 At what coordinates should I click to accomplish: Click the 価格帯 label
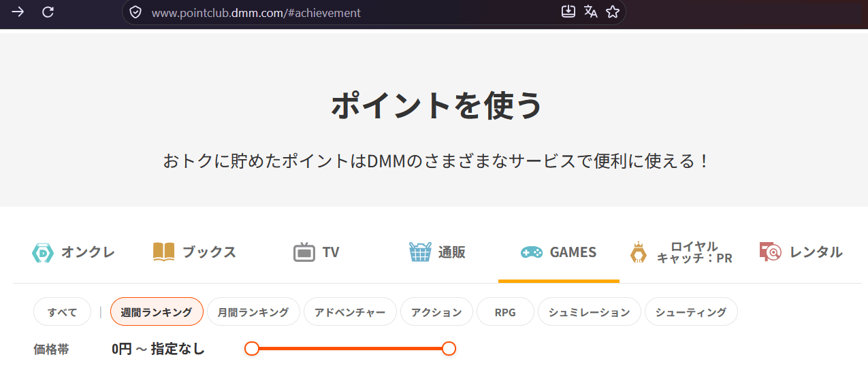tap(51, 349)
